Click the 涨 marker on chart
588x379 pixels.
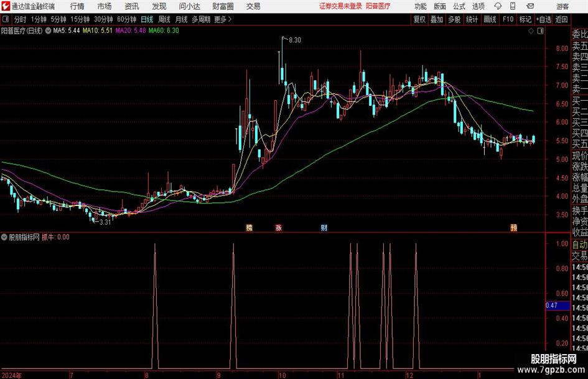coord(278,227)
